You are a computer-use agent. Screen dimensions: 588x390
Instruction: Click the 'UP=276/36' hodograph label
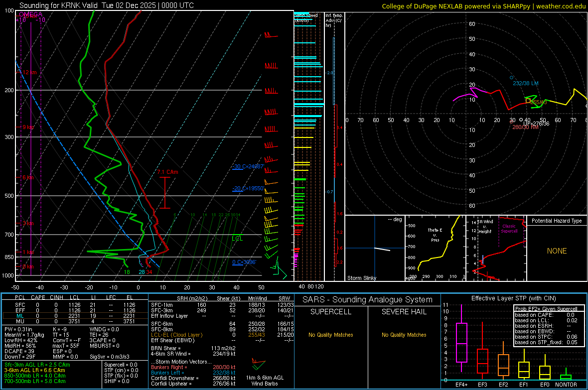pos(536,124)
